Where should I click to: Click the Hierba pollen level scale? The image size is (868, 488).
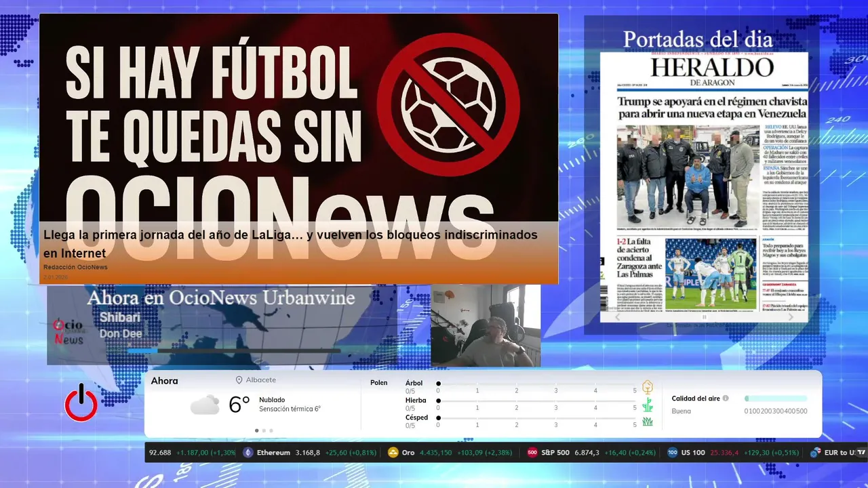(x=536, y=405)
